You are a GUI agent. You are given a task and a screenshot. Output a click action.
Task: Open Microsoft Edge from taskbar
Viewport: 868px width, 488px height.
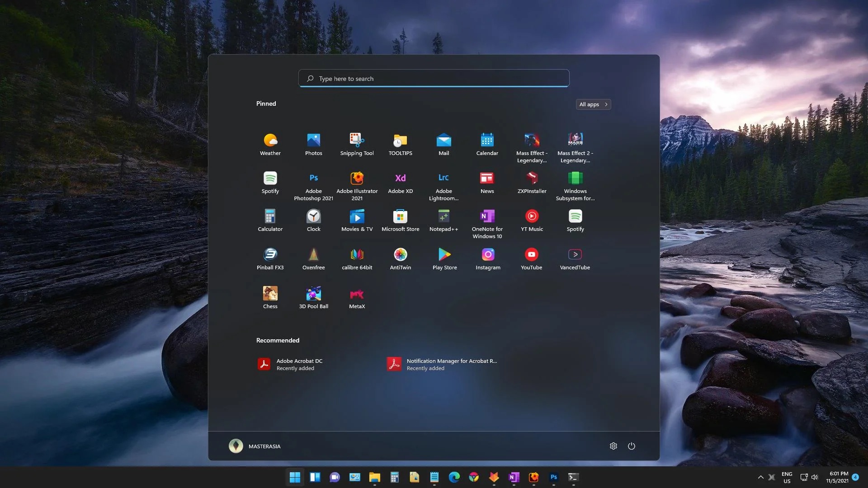[x=454, y=477]
